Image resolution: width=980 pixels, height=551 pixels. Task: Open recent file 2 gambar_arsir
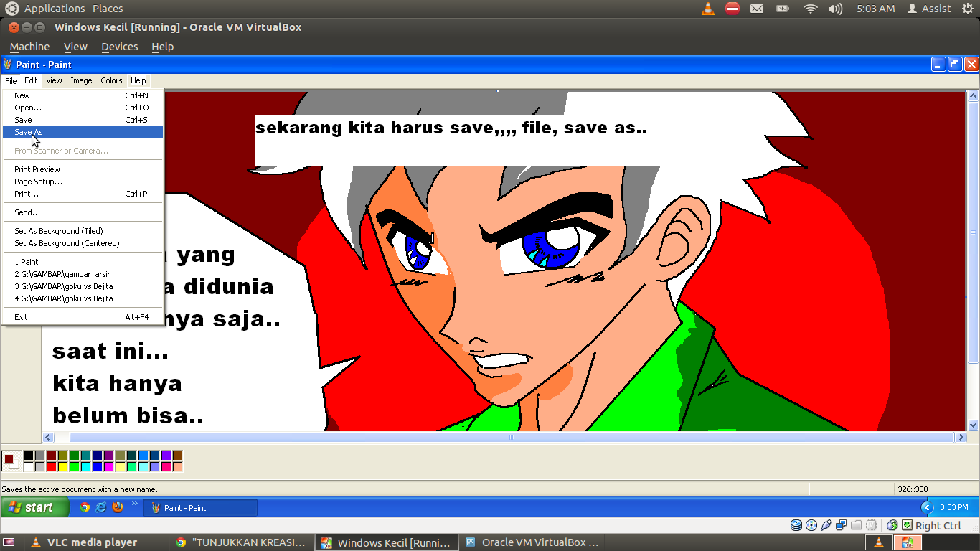(83, 274)
